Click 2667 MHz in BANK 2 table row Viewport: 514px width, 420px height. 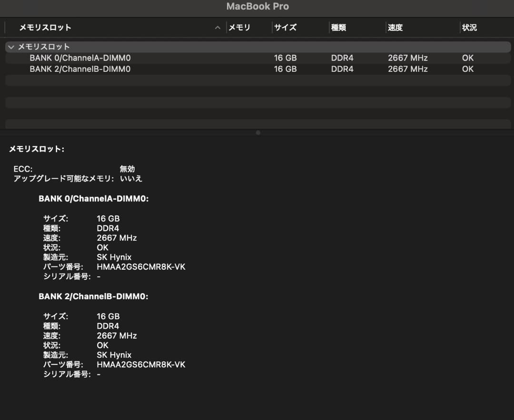point(408,69)
